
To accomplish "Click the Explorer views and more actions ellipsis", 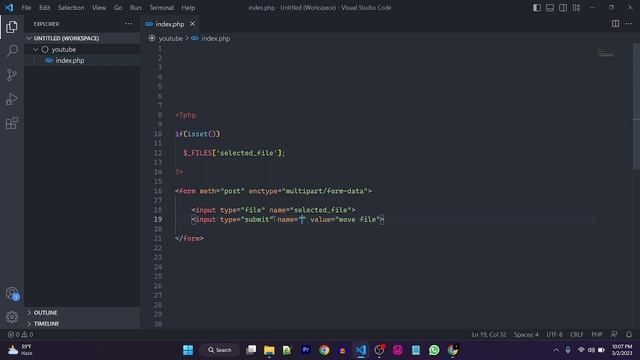I will [129, 24].
